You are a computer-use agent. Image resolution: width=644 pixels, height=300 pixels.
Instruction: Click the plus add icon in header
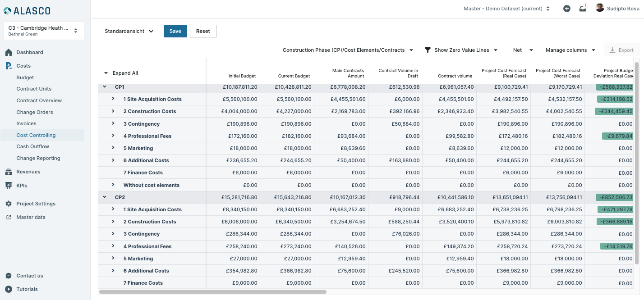coord(567,9)
